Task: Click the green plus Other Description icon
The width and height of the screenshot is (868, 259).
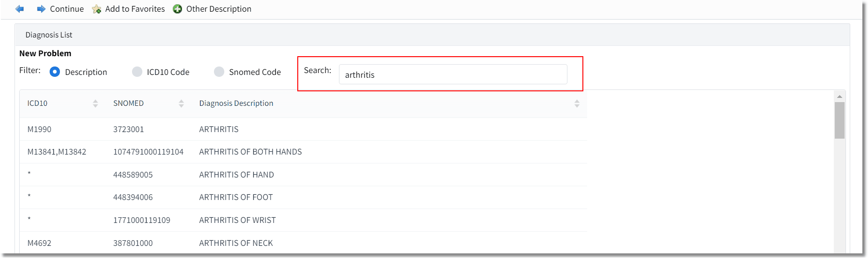Action: point(177,9)
